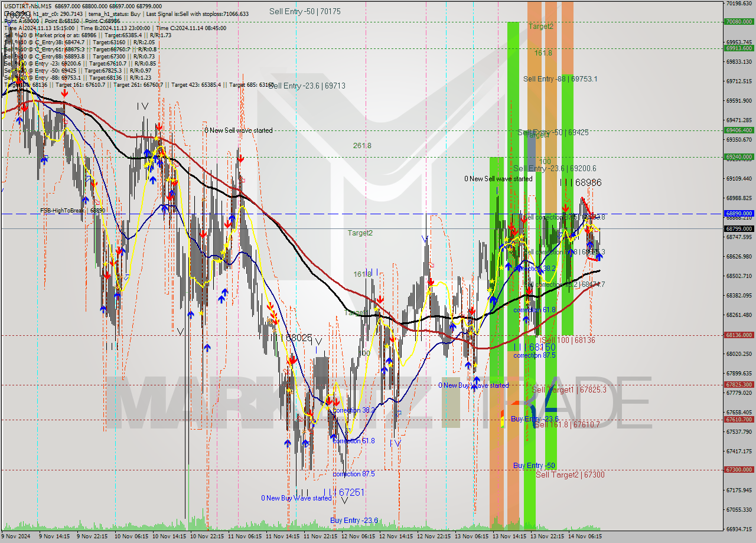Click the 'Sell Entry -88 | 69753.1' label

[x=560, y=78]
